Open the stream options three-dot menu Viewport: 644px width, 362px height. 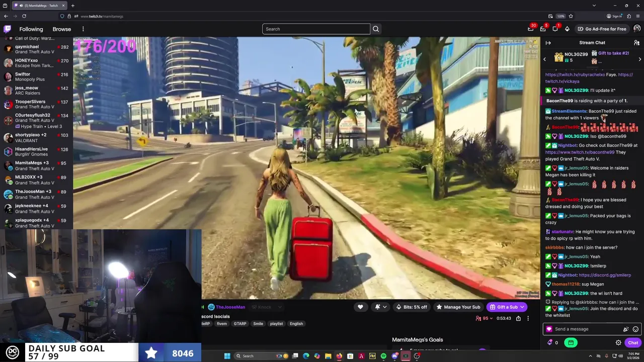click(x=528, y=318)
